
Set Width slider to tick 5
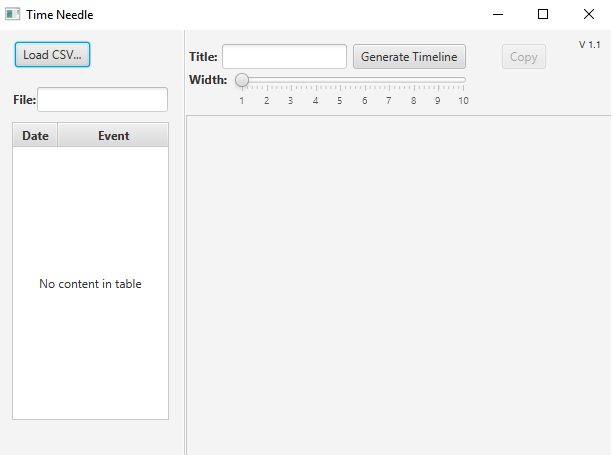coord(340,80)
